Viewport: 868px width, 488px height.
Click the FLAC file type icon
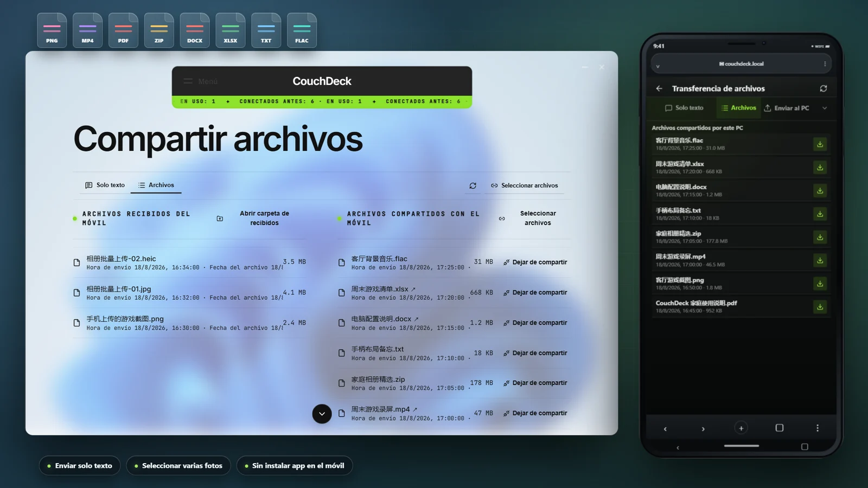pos(302,30)
